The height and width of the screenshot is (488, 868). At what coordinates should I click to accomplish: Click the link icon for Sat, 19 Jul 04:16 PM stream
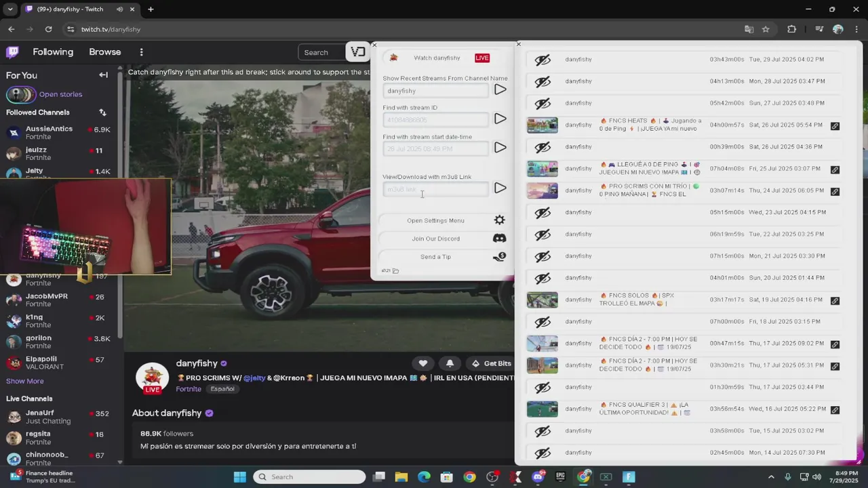pos(835,301)
